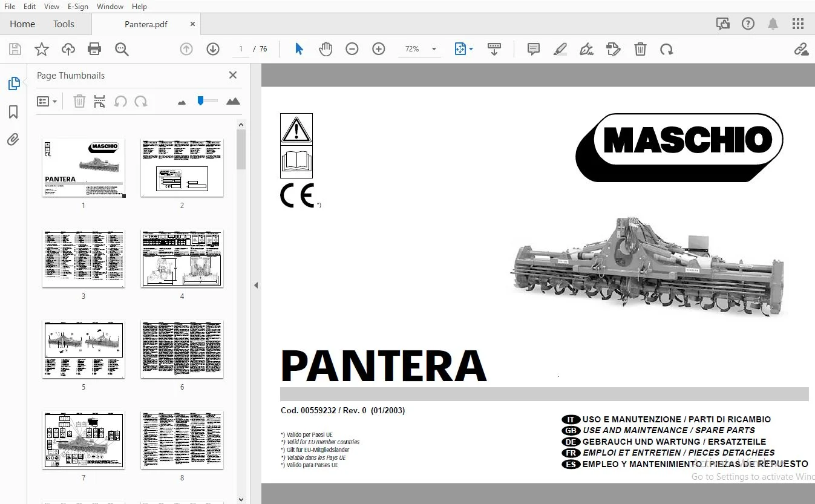This screenshot has width=815, height=504.
Task: Save the file with the floppy disk icon
Action: [x=15, y=49]
